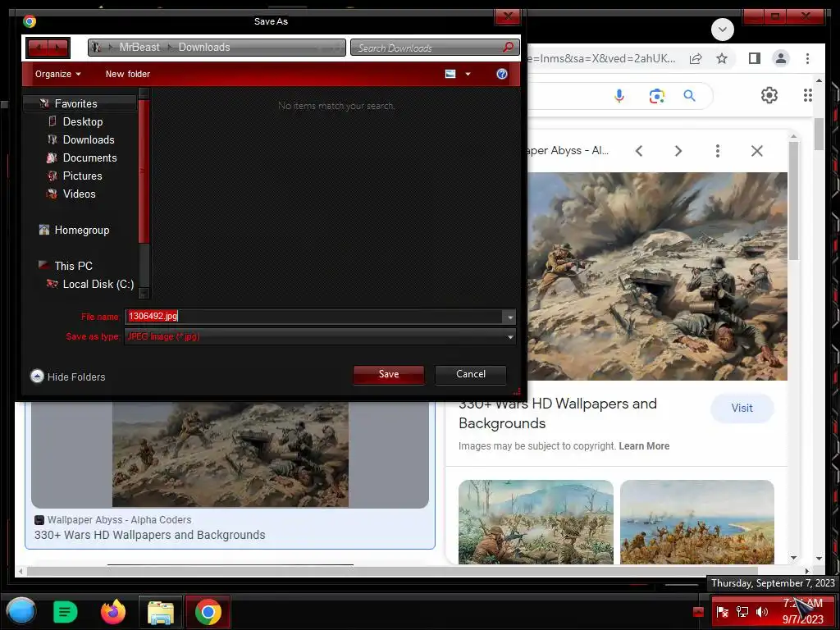Select Downloads in the navigation pane
The width and height of the screenshot is (840, 630).
click(88, 139)
